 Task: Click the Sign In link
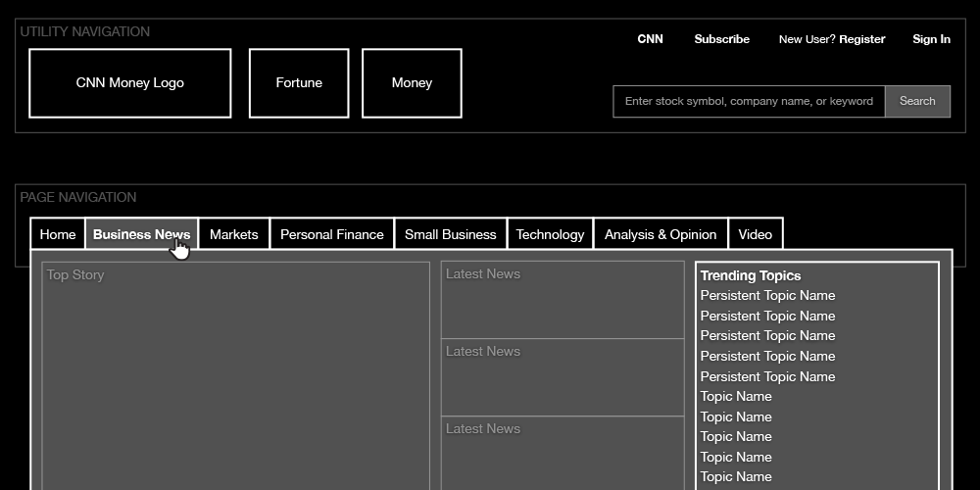tap(931, 39)
